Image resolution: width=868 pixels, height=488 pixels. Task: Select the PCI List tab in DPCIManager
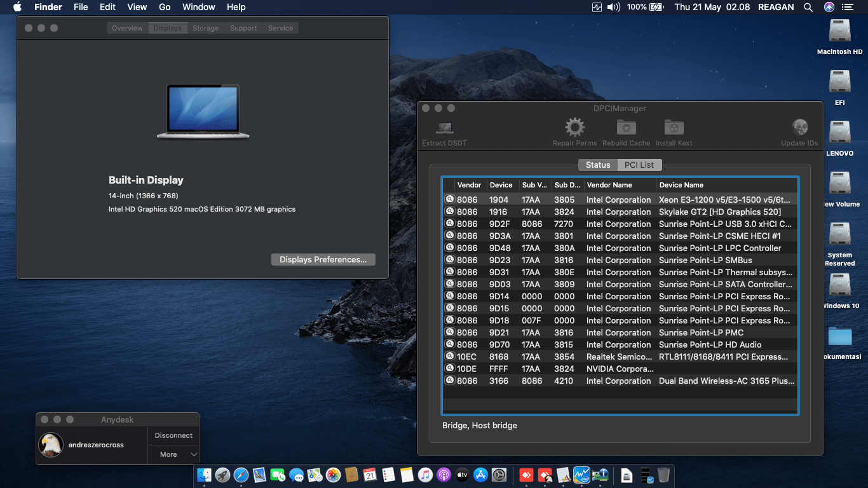pyautogui.click(x=639, y=165)
